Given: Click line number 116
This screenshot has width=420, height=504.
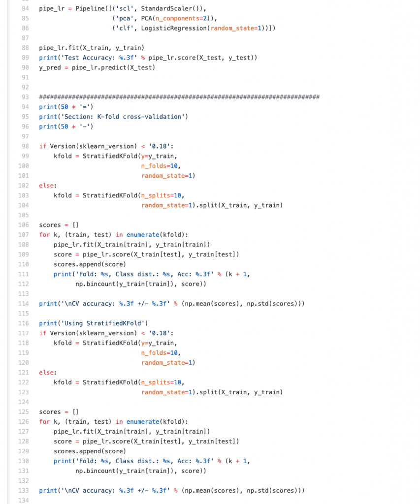Looking at the screenshot, I should [x=24, y=323].
